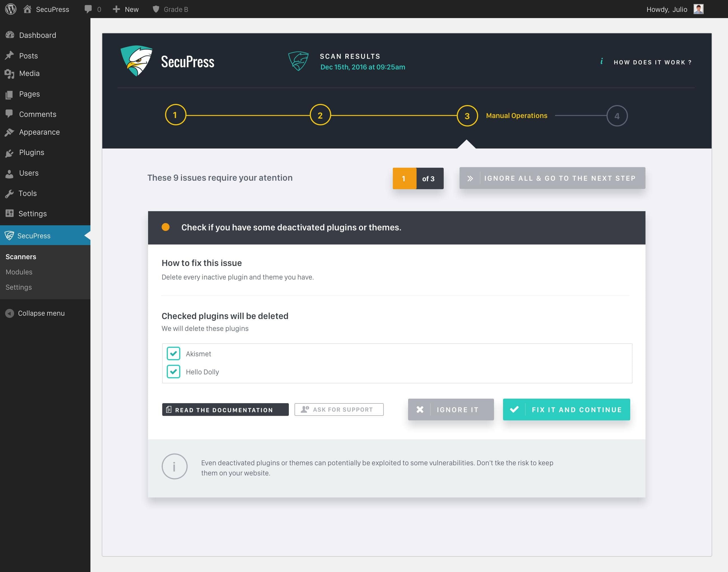This screenshot has height=572, width=728.
Task: Toggle the Akismet plugin checkbox
Action: (173, 353)
